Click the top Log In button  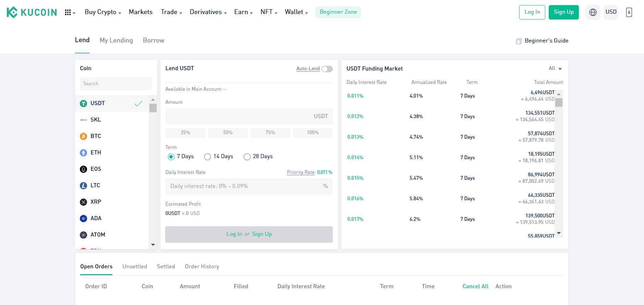pyautogui.click(x=532, y=12)
